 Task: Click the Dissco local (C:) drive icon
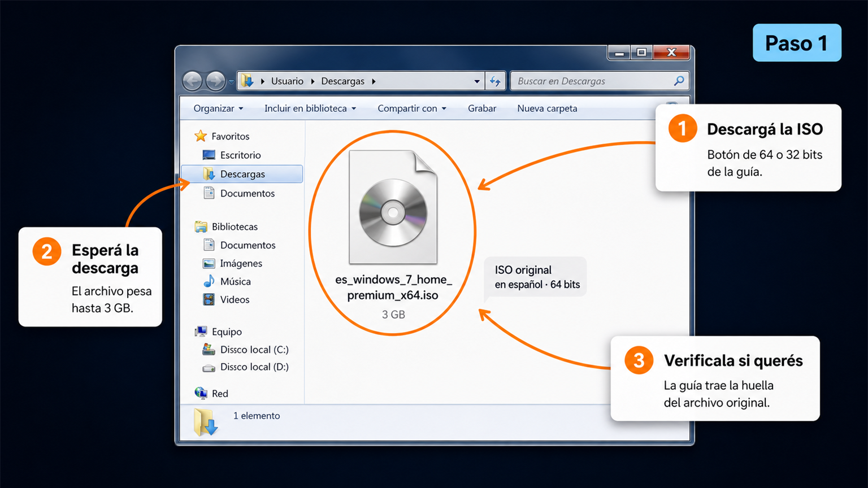click(x=209, y=350)
